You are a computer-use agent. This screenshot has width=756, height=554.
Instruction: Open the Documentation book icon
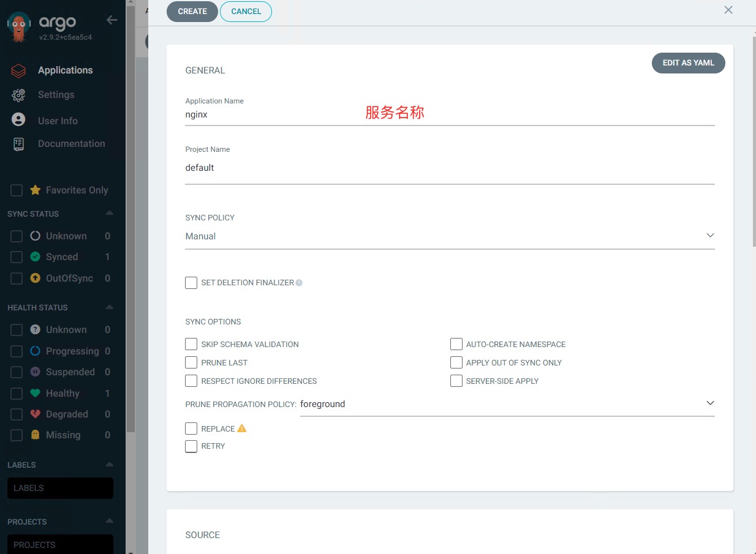18,144
